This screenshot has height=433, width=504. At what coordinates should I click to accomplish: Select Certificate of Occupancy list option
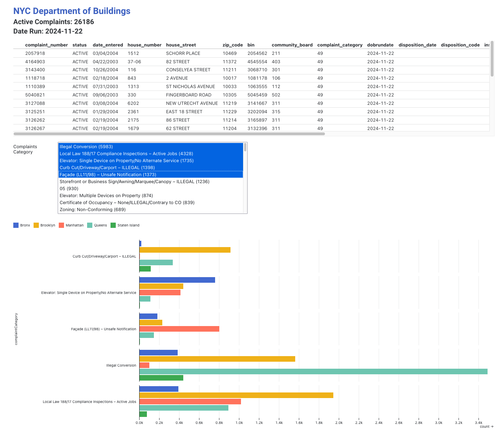point(127,203)
